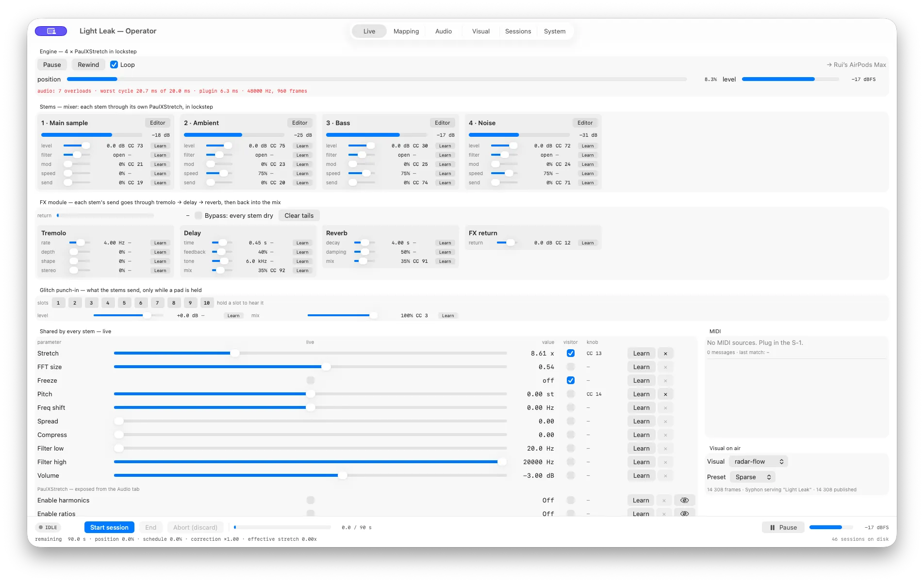The width and height of the screenshot is (924, 583).
Task: Click the x button in Compress row
Action: [665, 435]
